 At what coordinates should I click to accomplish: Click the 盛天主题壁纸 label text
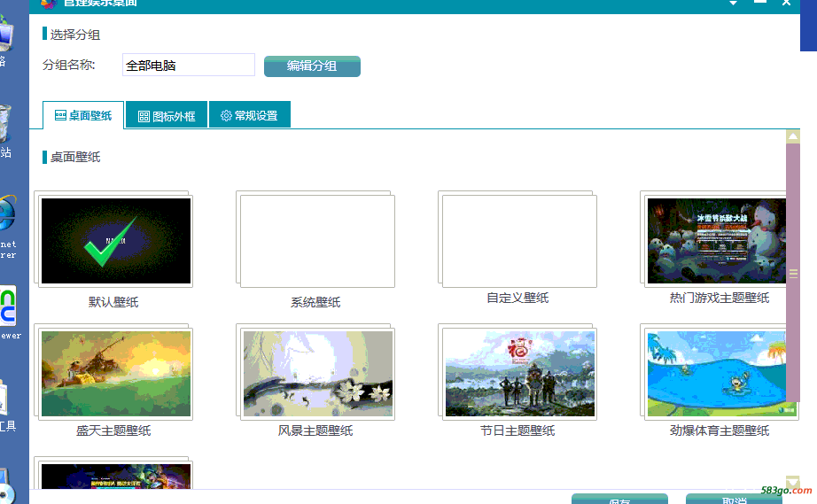pos(113,430)
